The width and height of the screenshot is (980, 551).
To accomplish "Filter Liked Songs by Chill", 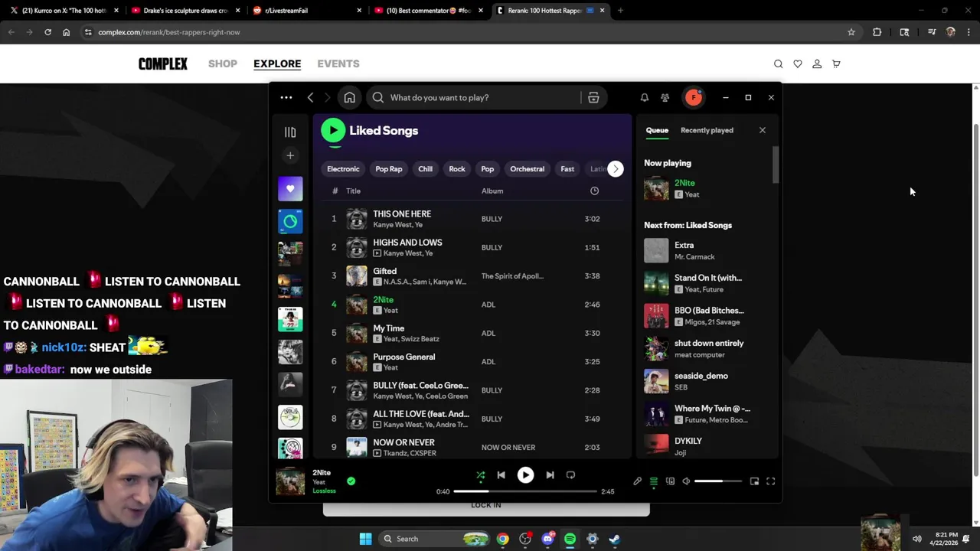I will 426,169.
